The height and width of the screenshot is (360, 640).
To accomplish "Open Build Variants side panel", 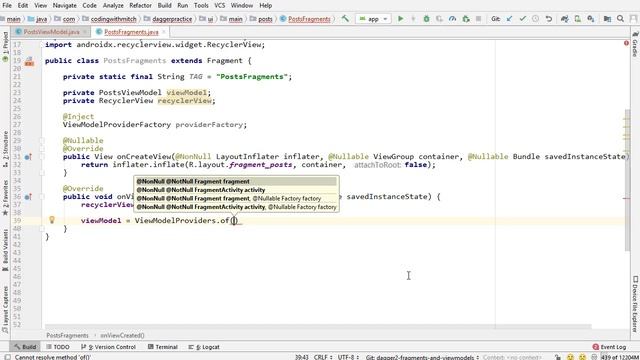I will pyautogui.click(x=5, y=250).
